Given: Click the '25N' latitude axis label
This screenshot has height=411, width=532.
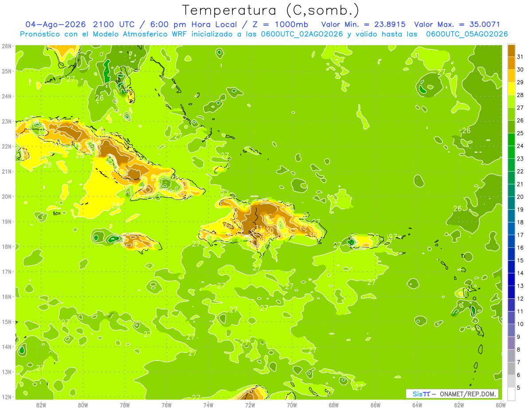Looking at the screenshot, I should [x=6, y=71].
